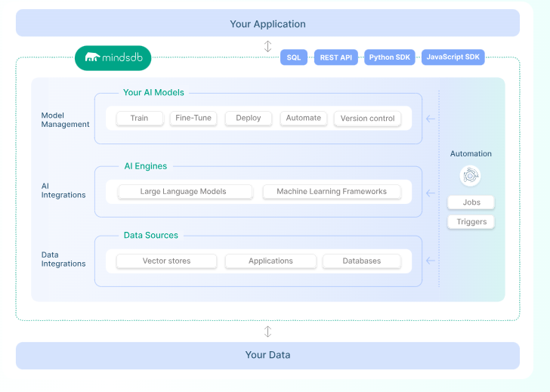Click the MindsDB logo badge
Image resolution: width=550 pixels, height=392 pixels.
pyautogui.click(x=113, y=57)
